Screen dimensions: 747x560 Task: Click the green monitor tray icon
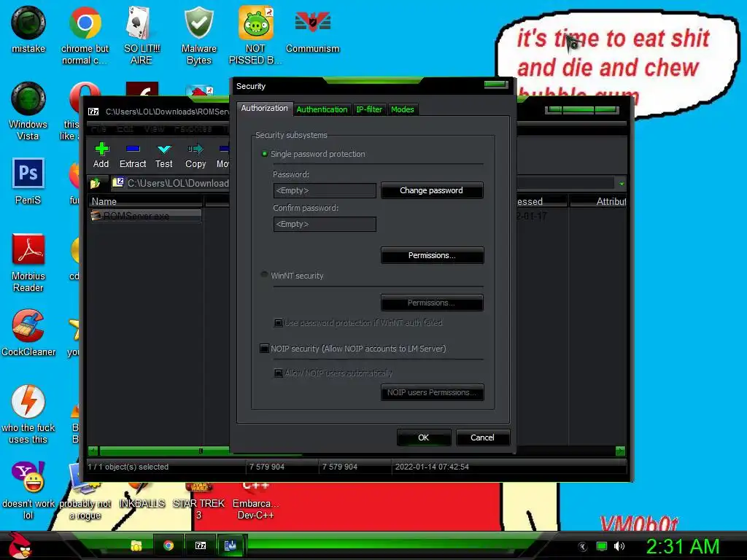(x=602, y=546)
